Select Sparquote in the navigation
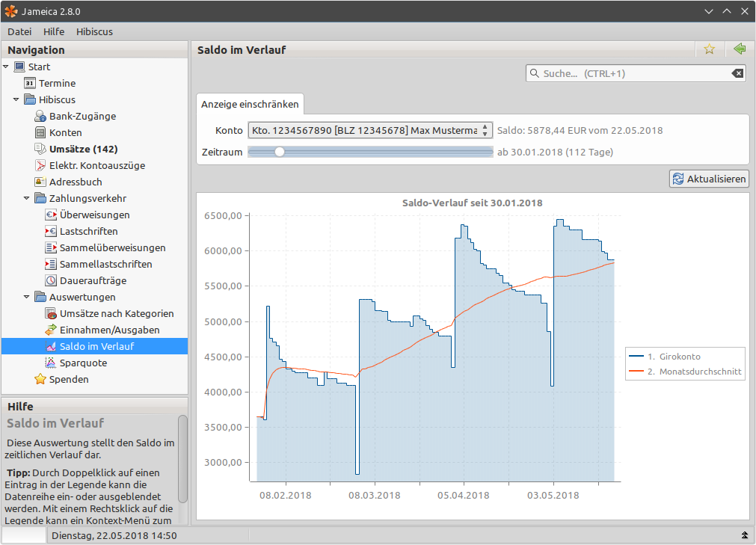 (84, 363)
